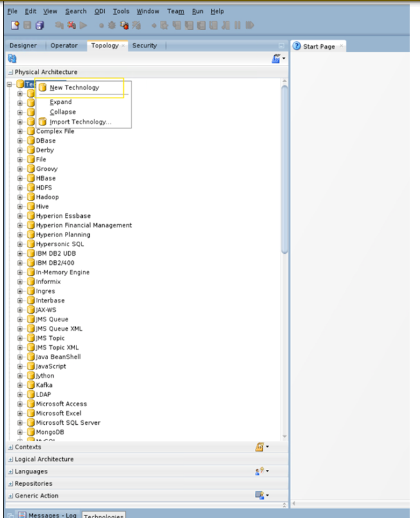Choose Import Technology from the context menu
The width and height of the screenshot is (420, 518).
click(83, 122)
